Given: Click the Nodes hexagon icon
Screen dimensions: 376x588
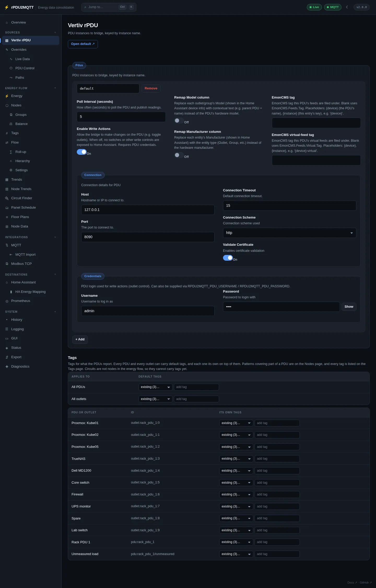Looking at the screenshot, I should (x=7, y=105).
